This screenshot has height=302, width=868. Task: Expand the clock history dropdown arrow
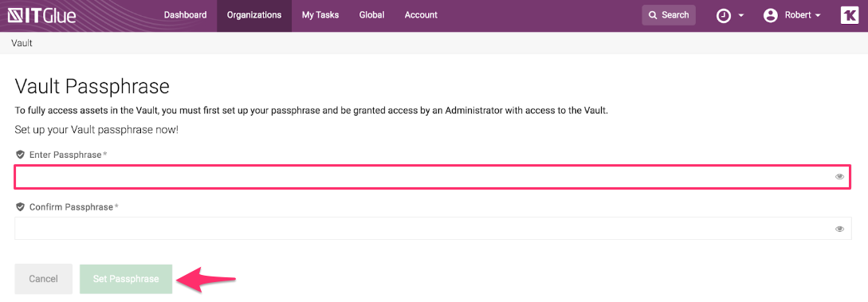741,15
